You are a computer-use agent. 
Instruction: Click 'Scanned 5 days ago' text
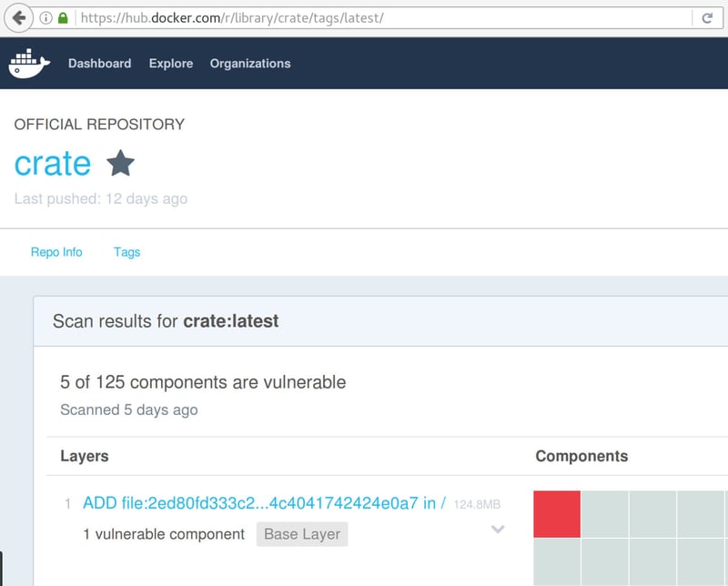click(129, 409)
